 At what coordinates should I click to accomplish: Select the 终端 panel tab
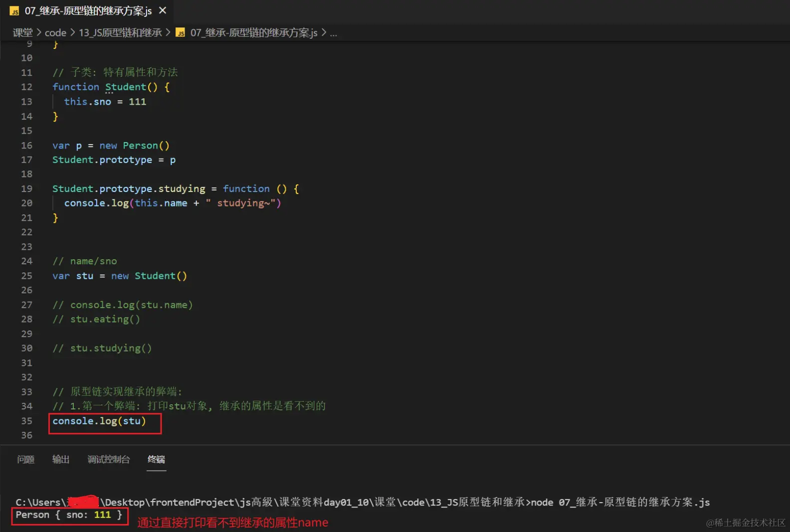point(156,459)
